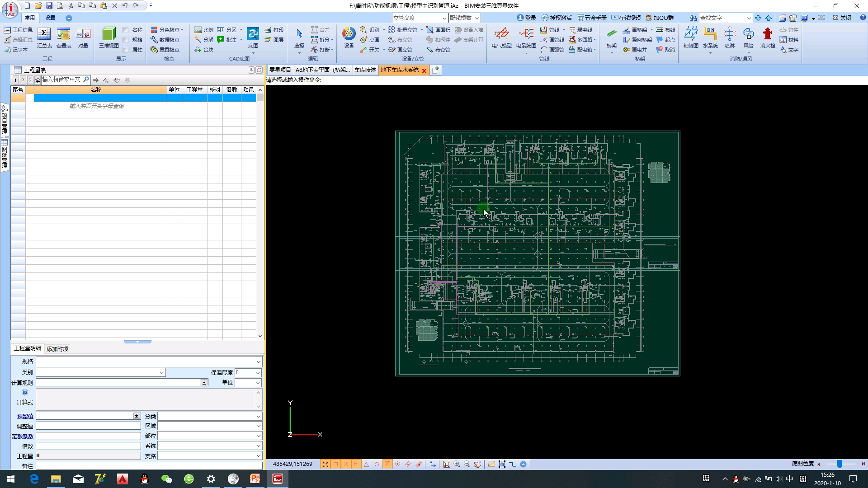This screenshot has width=868, height=488.
Task: Open the Windows Start menu
Action: click(x=11, y=479)
